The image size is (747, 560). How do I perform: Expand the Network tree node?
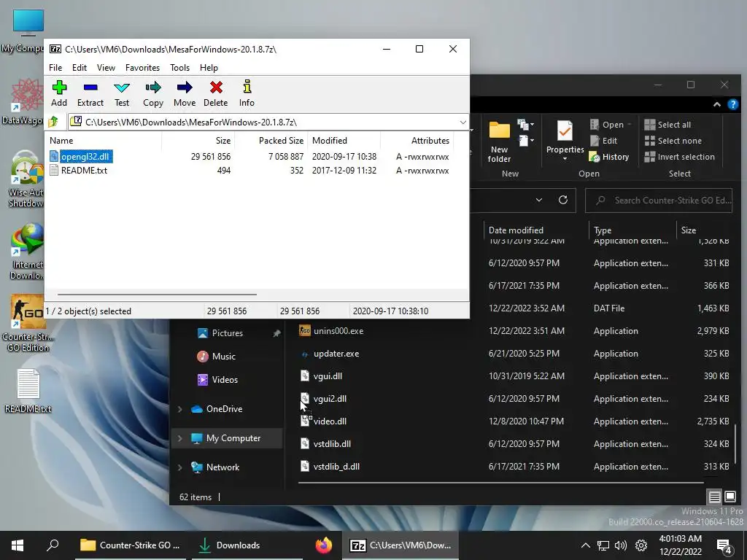(x=180, y=467)
